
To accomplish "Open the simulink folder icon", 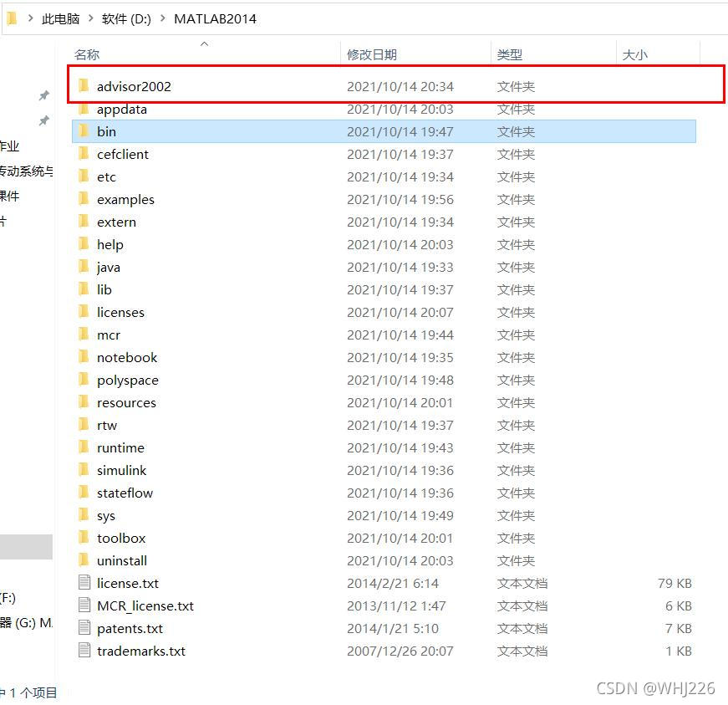I will tap(84, 470).
